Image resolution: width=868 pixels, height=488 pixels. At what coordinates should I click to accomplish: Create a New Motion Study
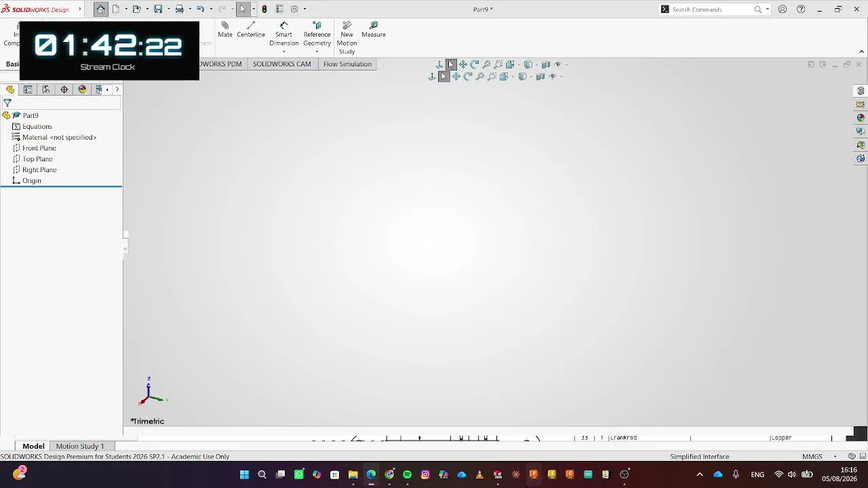[347, 38]
